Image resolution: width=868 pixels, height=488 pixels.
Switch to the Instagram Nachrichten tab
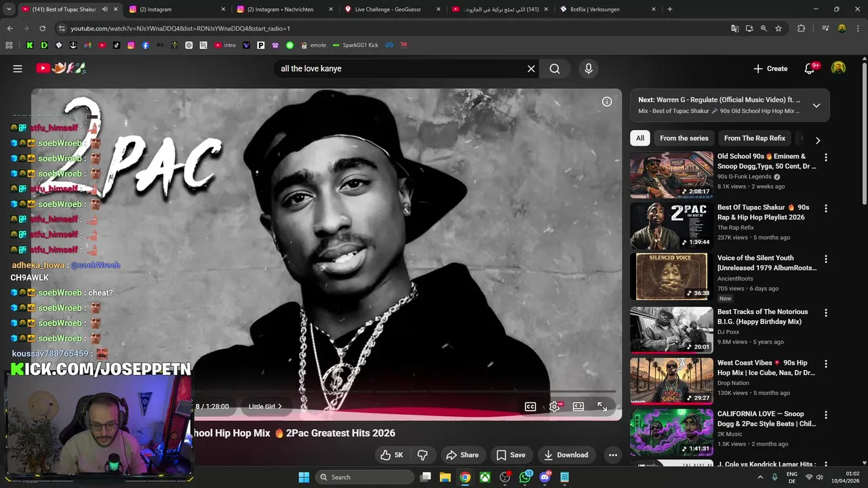coord(285,9)
